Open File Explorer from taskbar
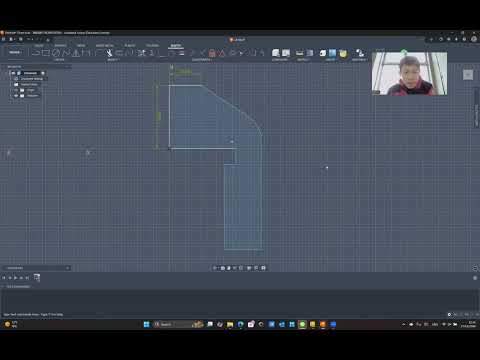The height and width of the screenshot is (360, 480). (230, 324)
